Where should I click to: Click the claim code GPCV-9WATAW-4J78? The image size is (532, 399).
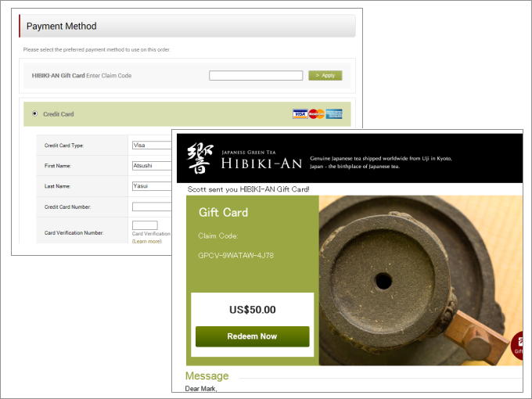pos(235,256)
